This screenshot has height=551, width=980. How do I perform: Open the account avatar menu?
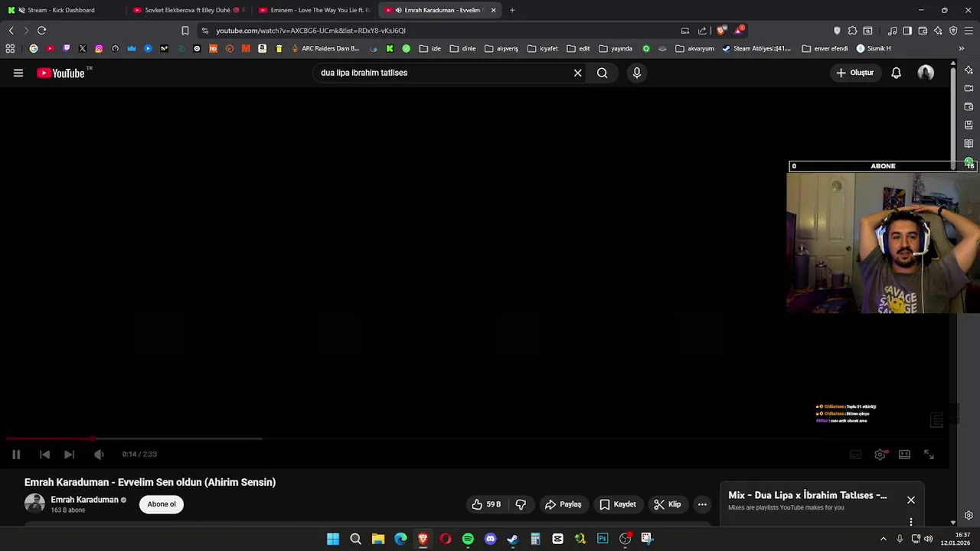(926, 73)
